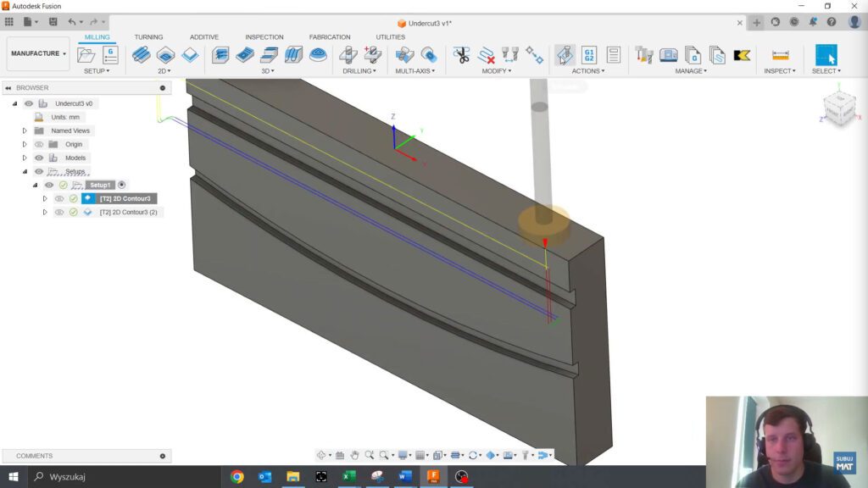
Task: Select the Measure tool under Inspect
Action: pos(779,56)
